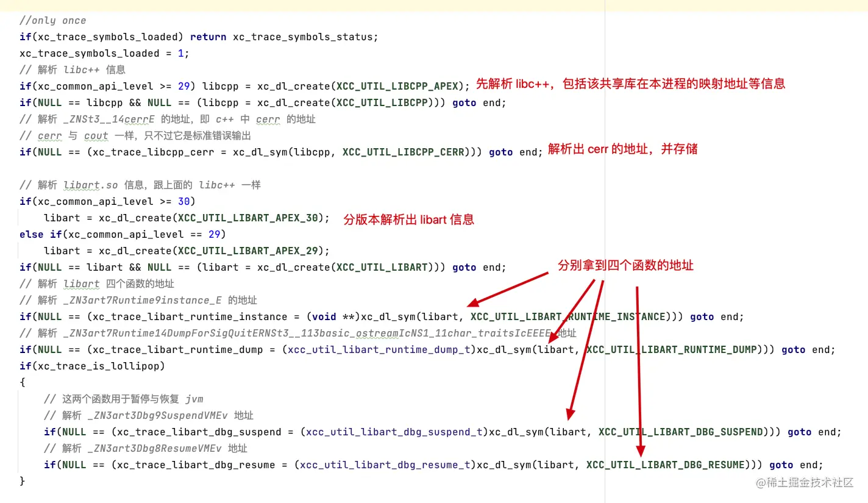
Task: Click the "_ZN3art3Dbg9SuspendVMEv 地址" comment
Action: (149, 416)
